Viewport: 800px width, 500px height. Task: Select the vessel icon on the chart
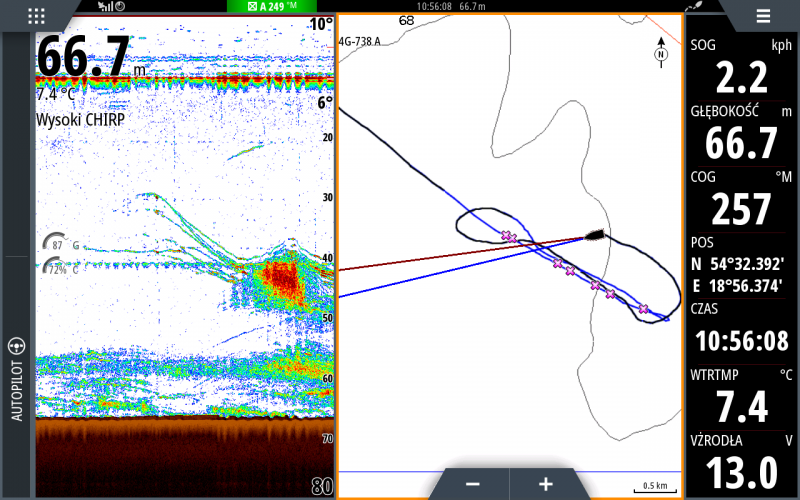point(594,236)
